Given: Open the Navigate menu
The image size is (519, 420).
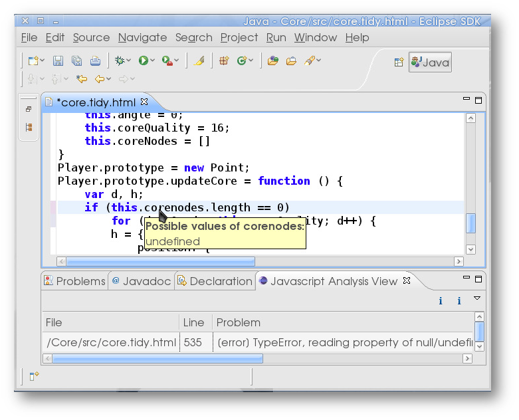Looking at the screenshot, I should 143,38.
